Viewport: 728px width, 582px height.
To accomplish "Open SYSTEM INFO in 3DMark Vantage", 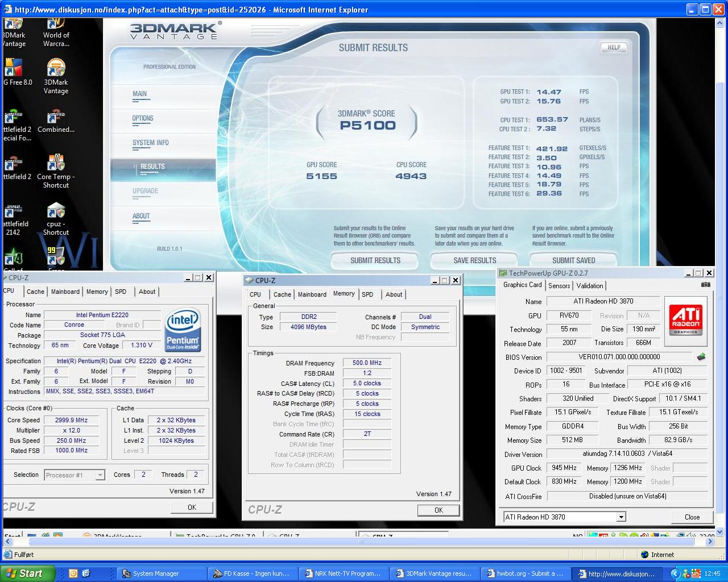I will pyautogui.click(x=151, y=143).
